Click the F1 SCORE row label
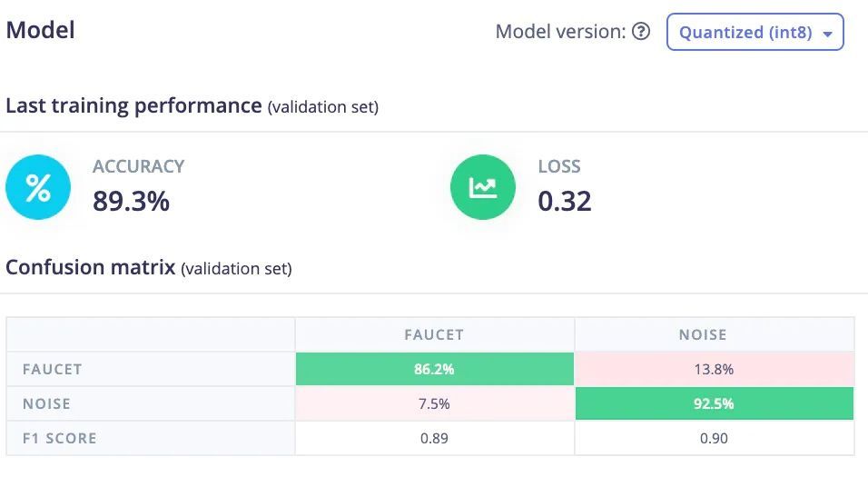Screen dimensions: 868x487 pos(60,438)
